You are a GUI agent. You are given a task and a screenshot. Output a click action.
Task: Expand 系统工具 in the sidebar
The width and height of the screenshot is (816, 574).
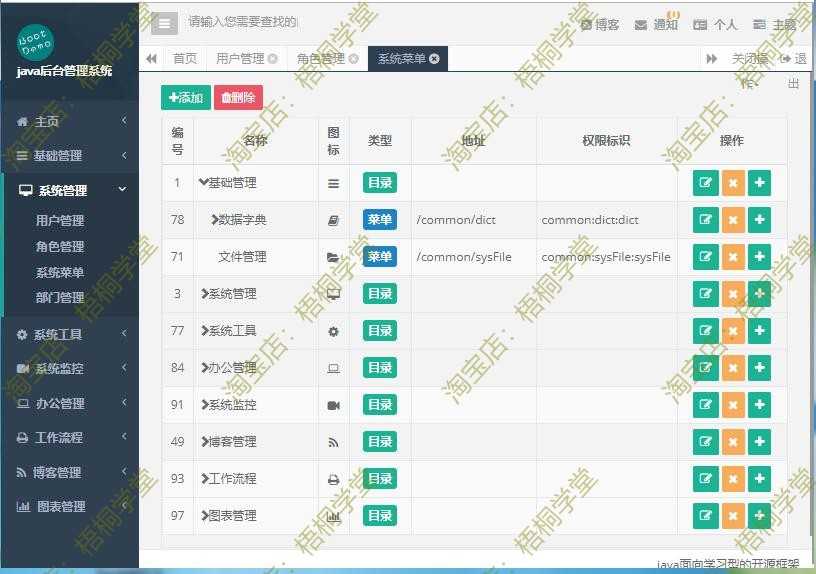click(70, 334)
